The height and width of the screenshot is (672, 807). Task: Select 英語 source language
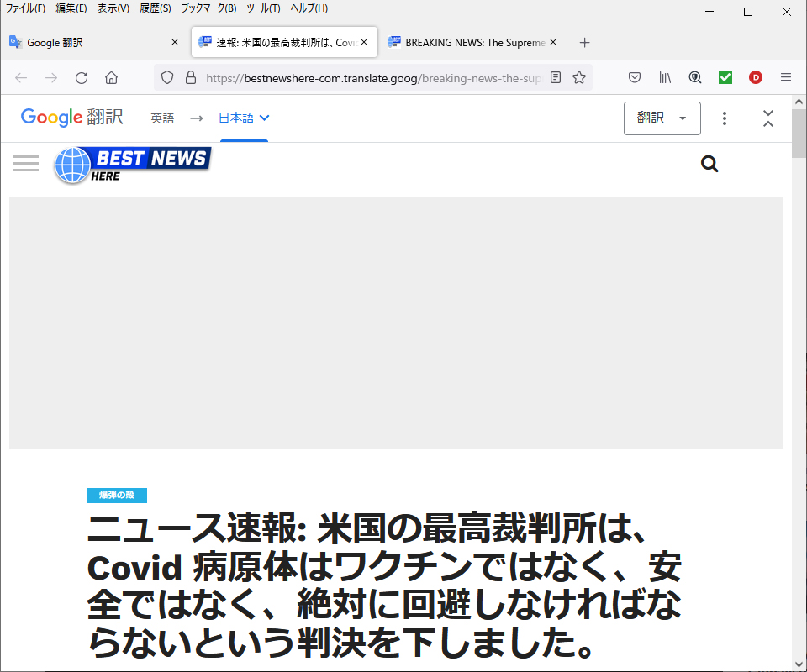[x=162, y=118]
